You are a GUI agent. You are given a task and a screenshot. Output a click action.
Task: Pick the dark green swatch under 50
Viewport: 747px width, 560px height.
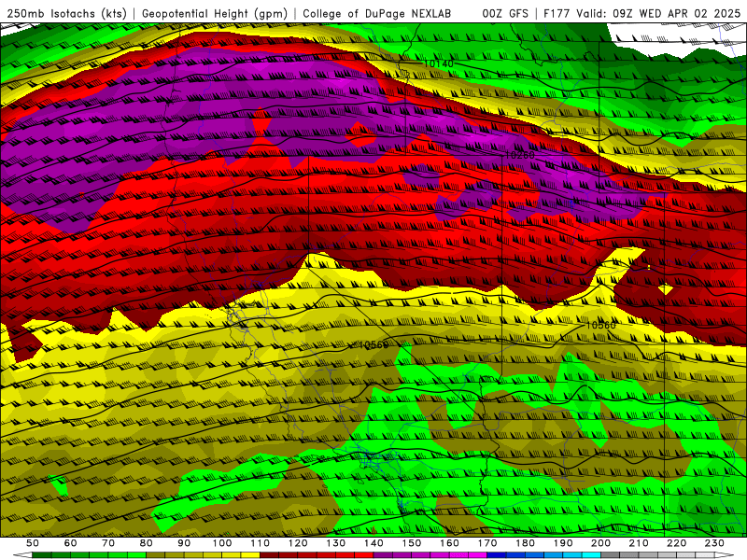(41, 555)
